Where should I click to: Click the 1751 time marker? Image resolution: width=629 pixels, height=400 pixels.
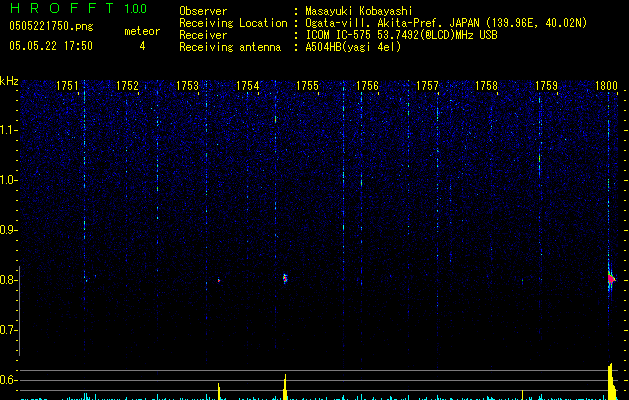tap(67, 86)
